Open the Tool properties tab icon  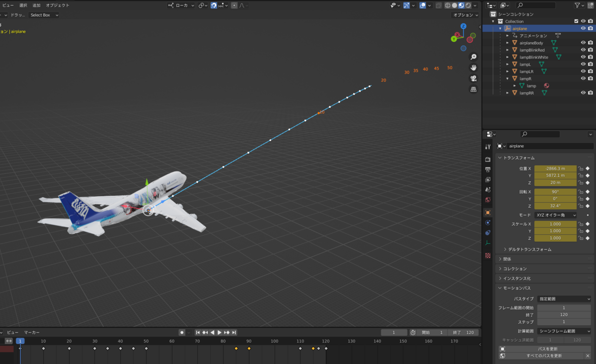(x=488, y=146)
